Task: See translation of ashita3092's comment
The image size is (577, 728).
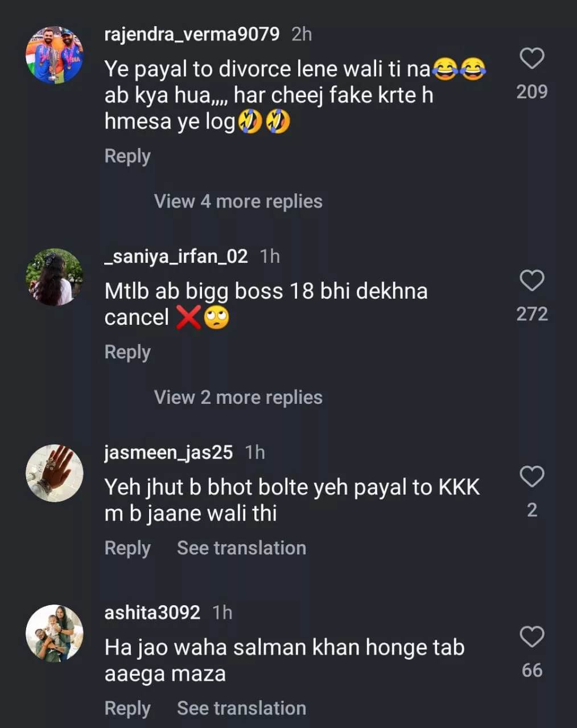Action: coord(241,709)
